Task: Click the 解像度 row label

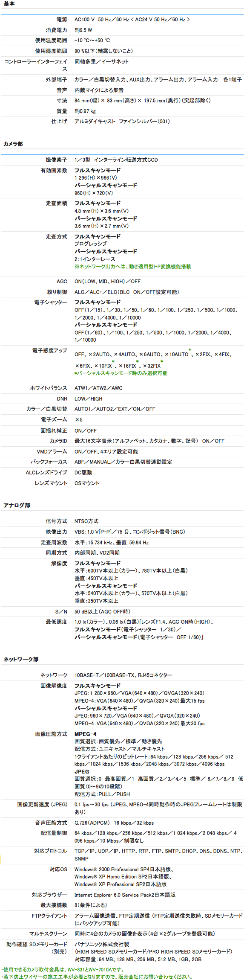Action: [x=59, y=564]
